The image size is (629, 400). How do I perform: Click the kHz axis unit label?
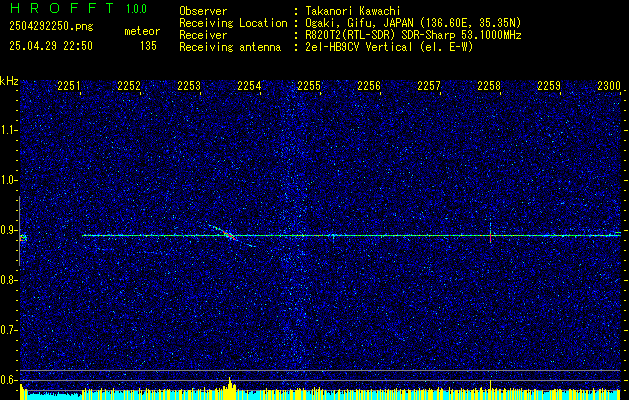(9, 81)
